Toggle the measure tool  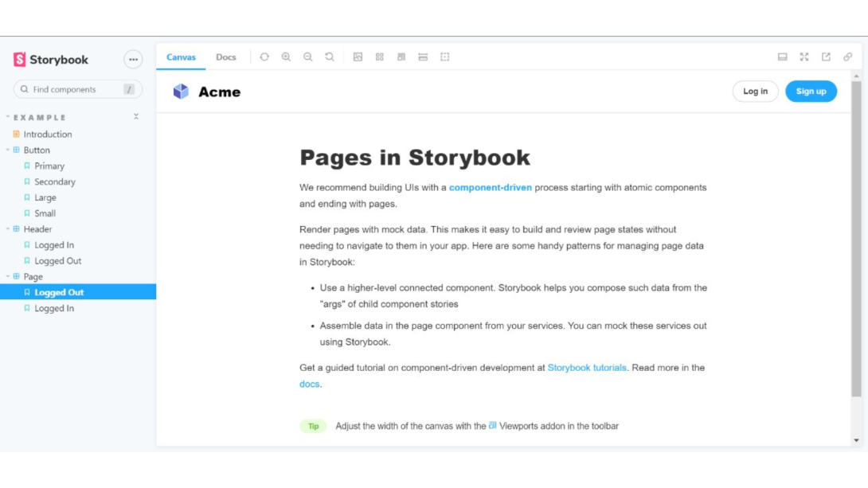[423, 57]
